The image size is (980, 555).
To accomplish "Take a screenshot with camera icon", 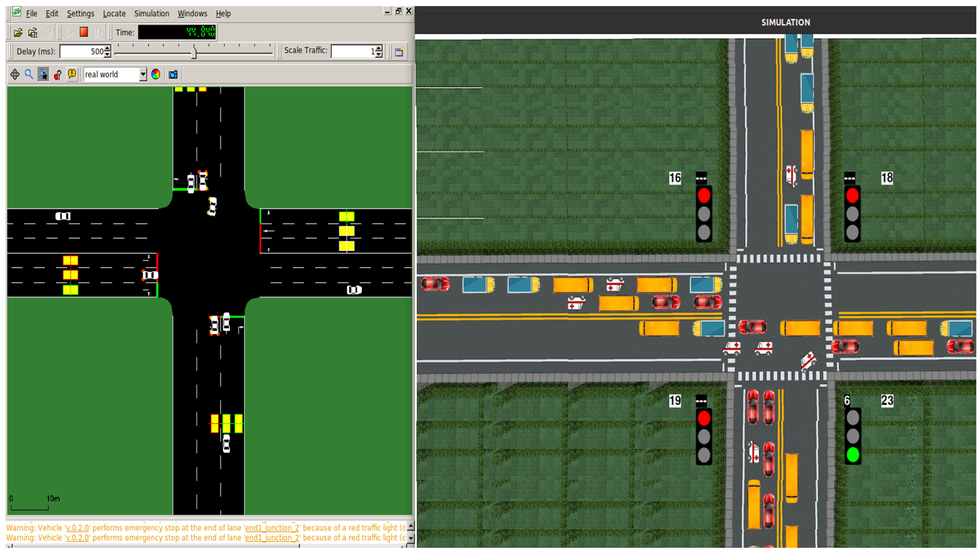I will [x=173, y=74].
